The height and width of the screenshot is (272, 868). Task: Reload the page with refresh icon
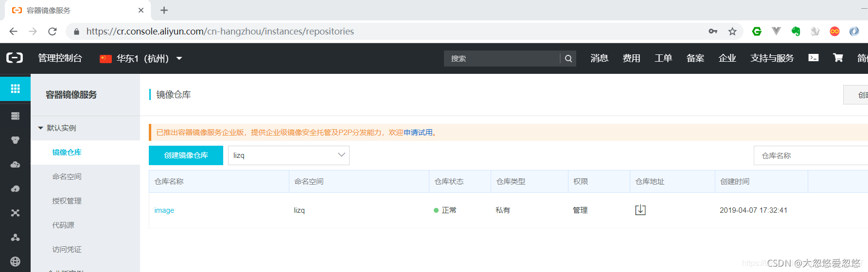click(x=53, y=32)
